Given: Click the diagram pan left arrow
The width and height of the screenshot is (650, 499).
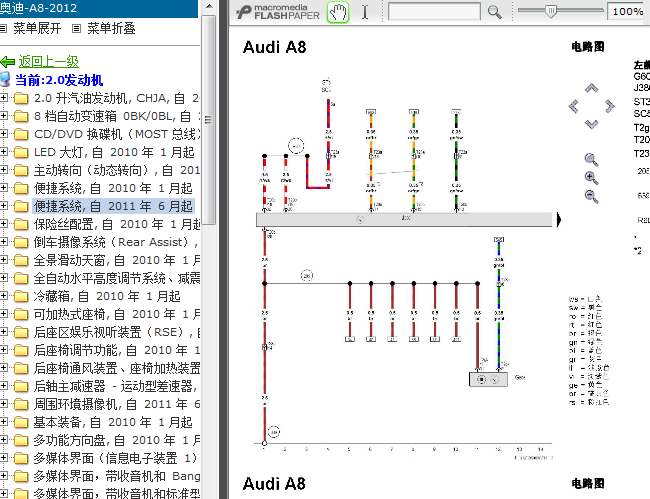Looking at the screenshot, I should (574, 106).
